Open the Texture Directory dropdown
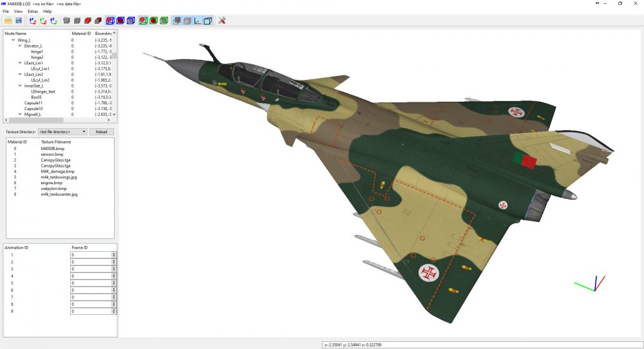This screenshot has width=644, height=349. tap(62, 132)
